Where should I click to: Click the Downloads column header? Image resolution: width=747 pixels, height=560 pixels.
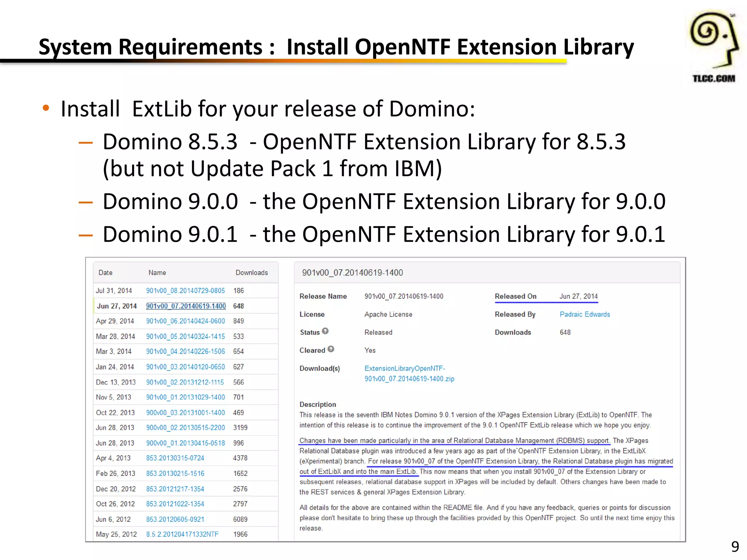(x=252, y=272)
